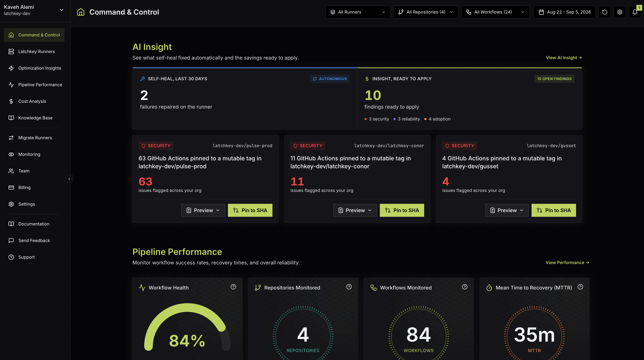Open Billing in sidebar
This screenshot has width=644, height=360.
(34, 188)
